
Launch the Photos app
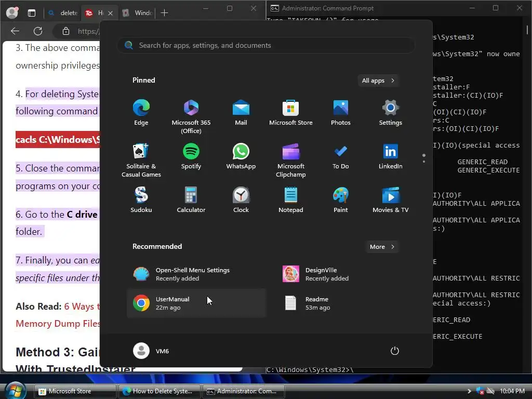pyautogui.click(x=341, y=113)
